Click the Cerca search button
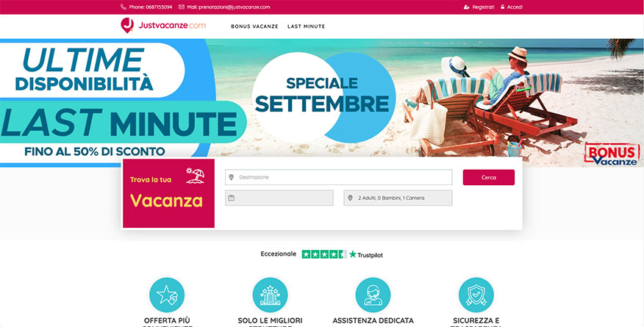Screen dimensions: 644x327 click(x=489, y=178)
